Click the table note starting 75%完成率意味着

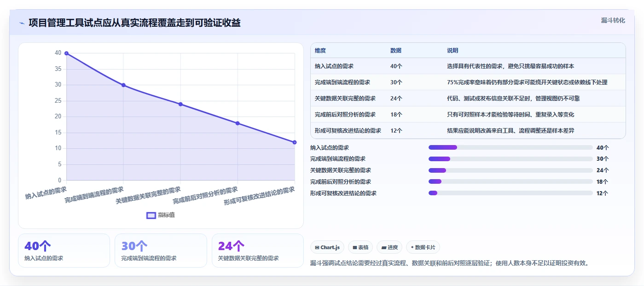click(527, 82)
